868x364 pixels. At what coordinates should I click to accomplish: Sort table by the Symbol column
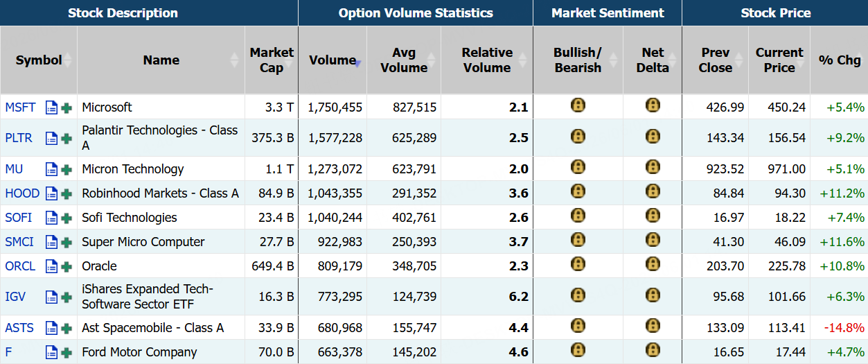pyautogui.click(x=39, y=60)
